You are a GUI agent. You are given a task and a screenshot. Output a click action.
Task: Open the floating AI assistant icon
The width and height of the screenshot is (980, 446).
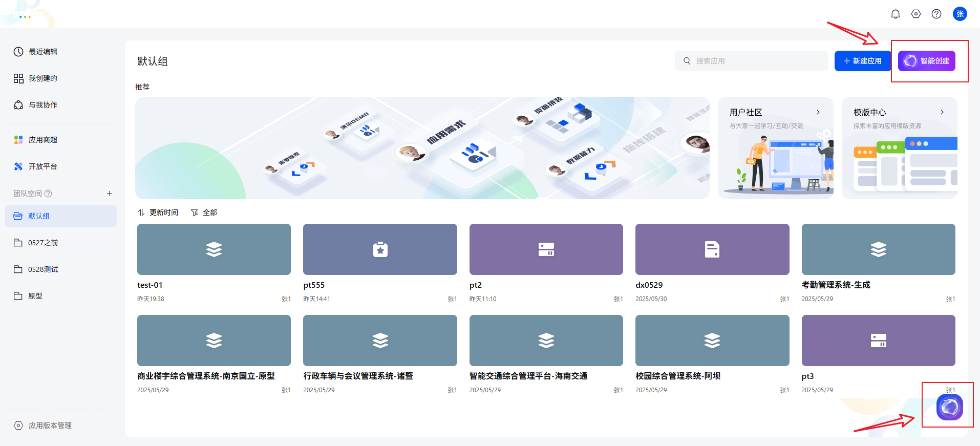950,407
